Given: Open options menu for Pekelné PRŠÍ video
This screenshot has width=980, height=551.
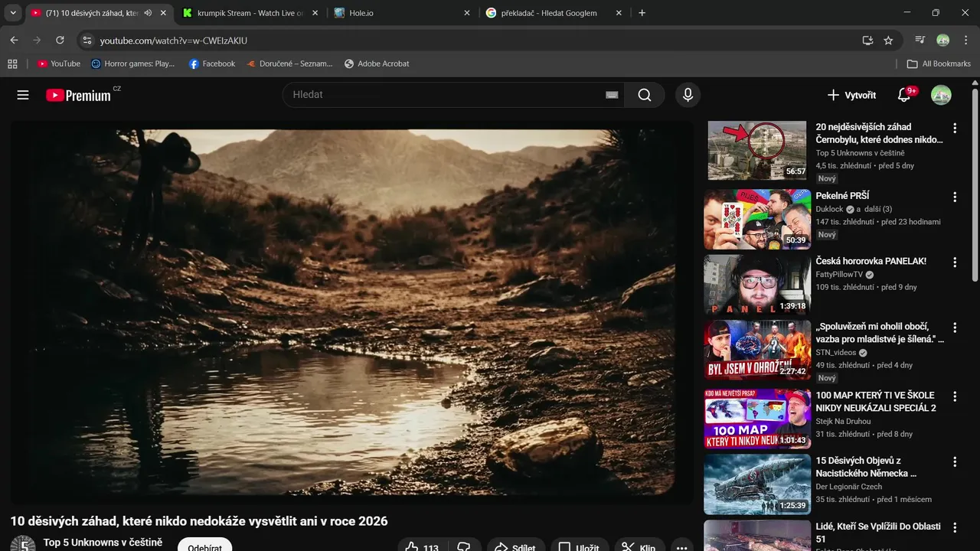Looking at the screenshot, I should coord(954,197).
